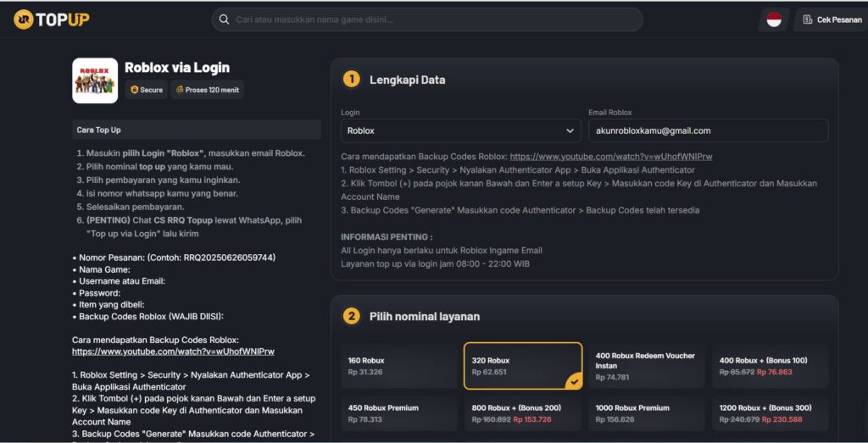Click the Cek Pesanan receipt icon

point(807,20)
